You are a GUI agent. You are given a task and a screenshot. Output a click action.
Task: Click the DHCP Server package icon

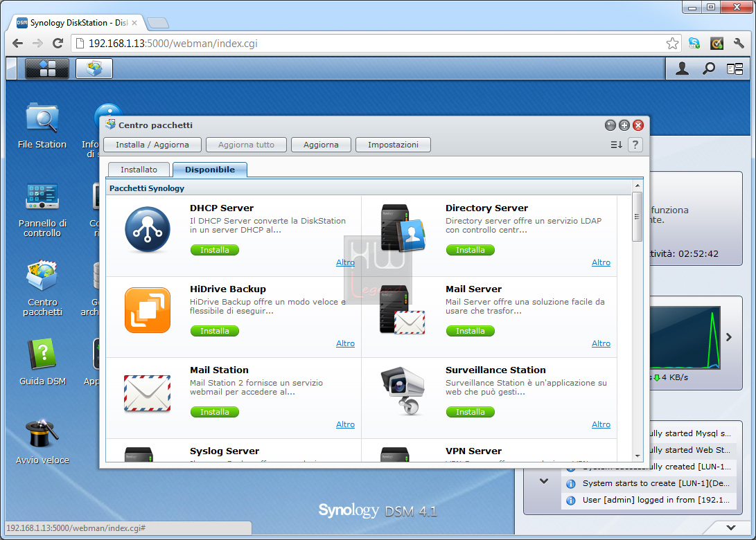coord(148,230)
